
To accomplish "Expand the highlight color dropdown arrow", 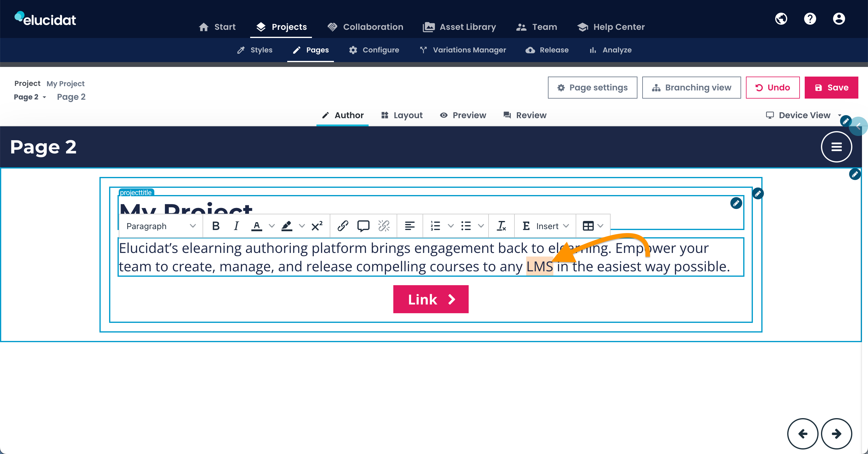I will 302,226.
